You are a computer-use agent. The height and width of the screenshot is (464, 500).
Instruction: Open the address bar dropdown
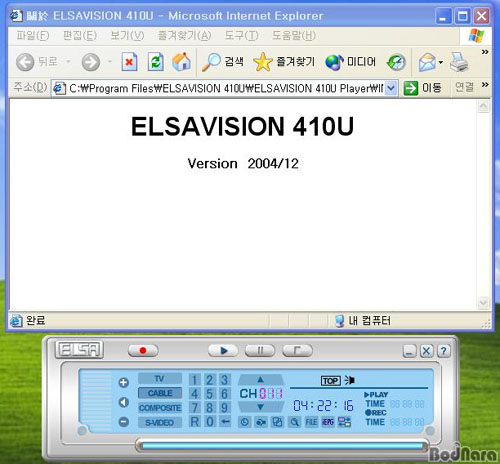tap(391, 88)
